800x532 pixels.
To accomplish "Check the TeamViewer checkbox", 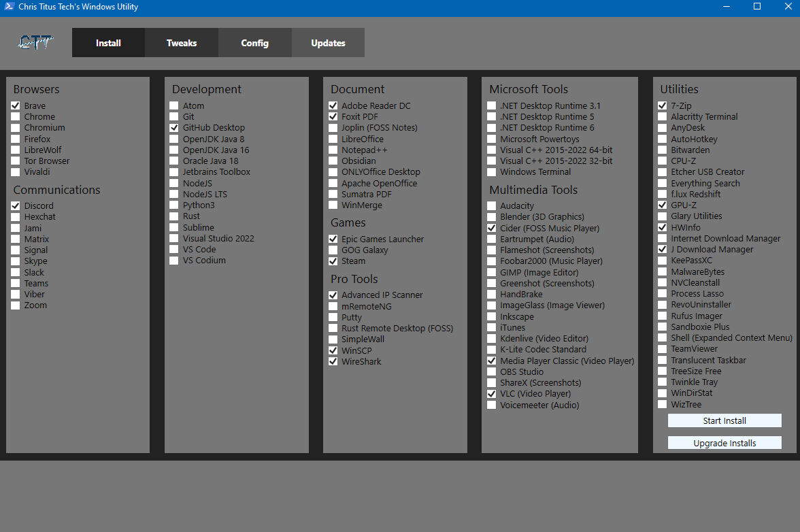I will point(663,349).
